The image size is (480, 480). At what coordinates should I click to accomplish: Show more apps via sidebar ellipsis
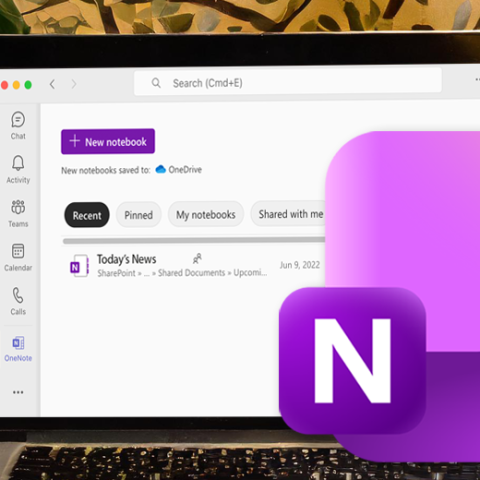click(18, 392)
